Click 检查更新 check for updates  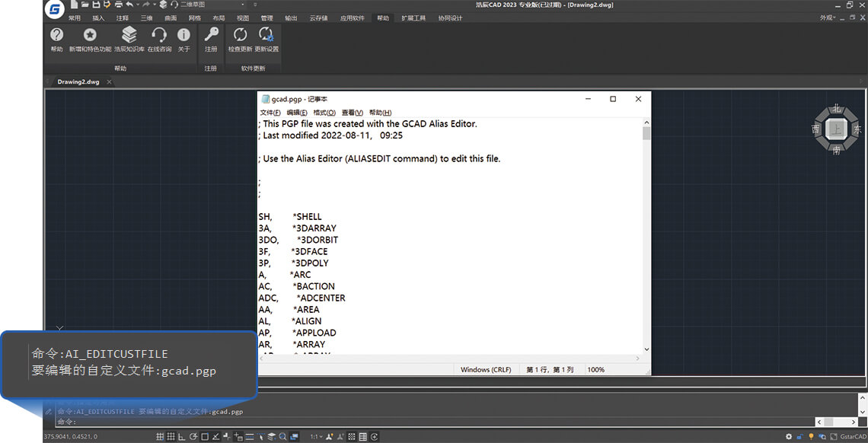(240, 40)
